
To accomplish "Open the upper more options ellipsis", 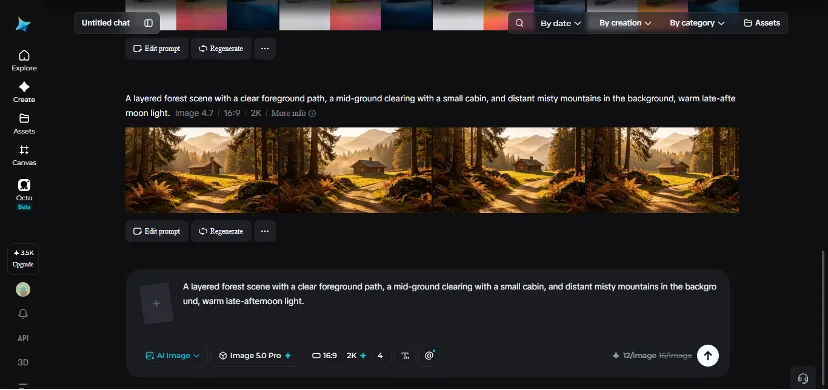I will point(265,49).
